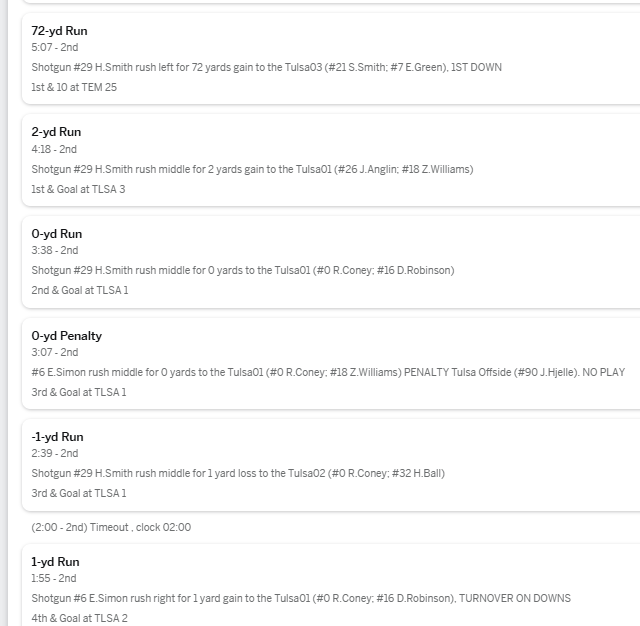This screenshot has height=626, width=640.
Task: Select the Timeout clock 02:00 entry
Action: point(111,527)
